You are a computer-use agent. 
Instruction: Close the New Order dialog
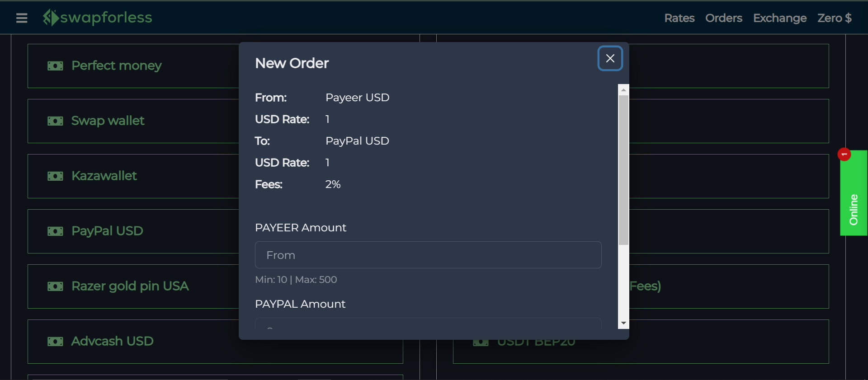click(610, 58)
